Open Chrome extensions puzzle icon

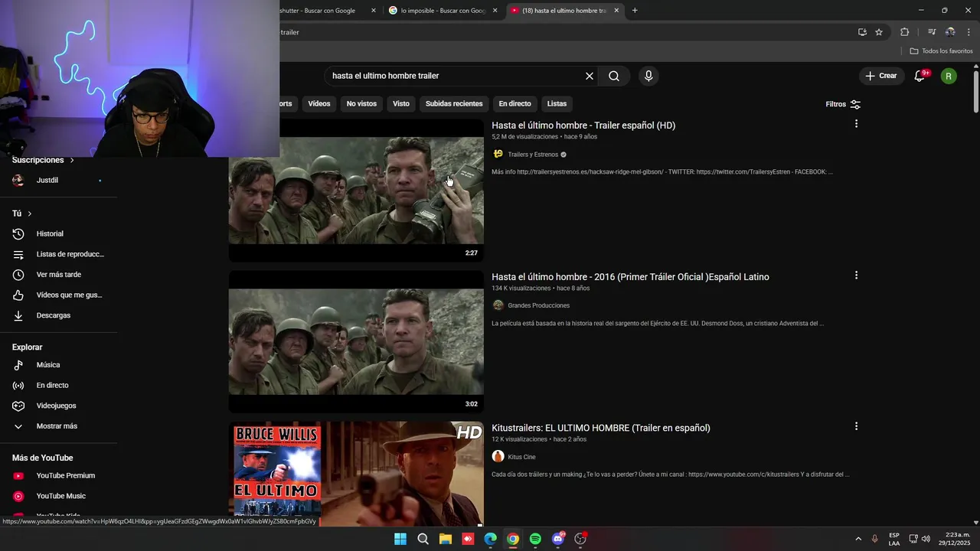[904, 32]
